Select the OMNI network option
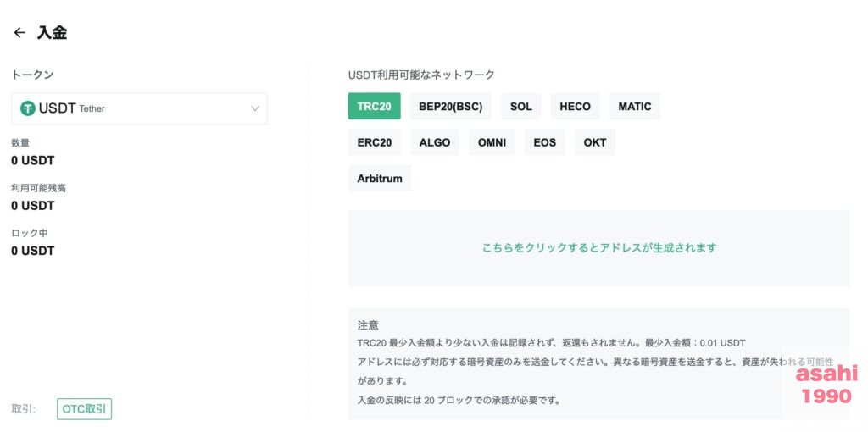This screenshot has width=868, height=432. (492, 142)
